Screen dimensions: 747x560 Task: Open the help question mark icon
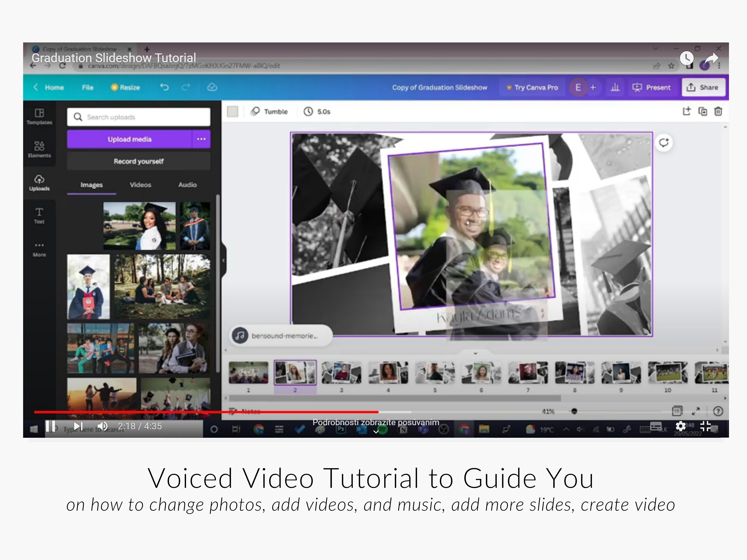click(x=718, y=411)
